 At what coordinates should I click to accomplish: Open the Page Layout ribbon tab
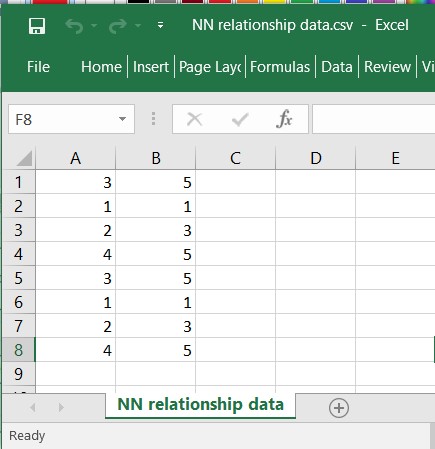210,67
